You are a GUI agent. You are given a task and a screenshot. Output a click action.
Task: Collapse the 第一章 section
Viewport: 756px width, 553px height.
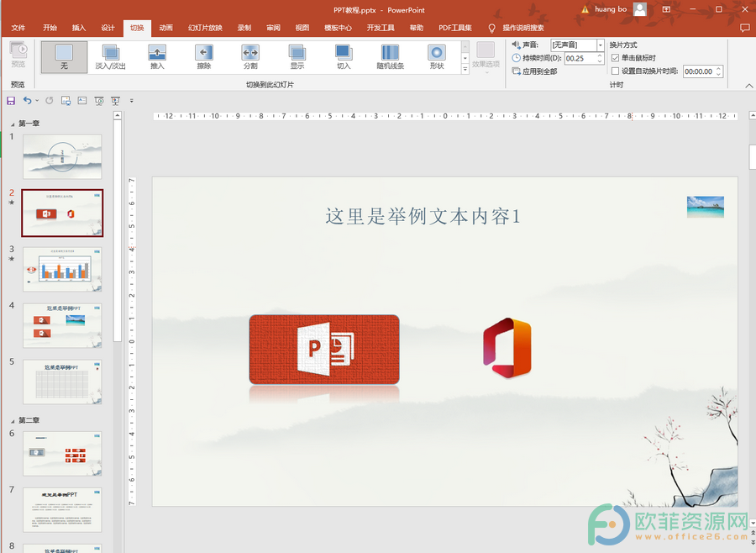[13, 124]
